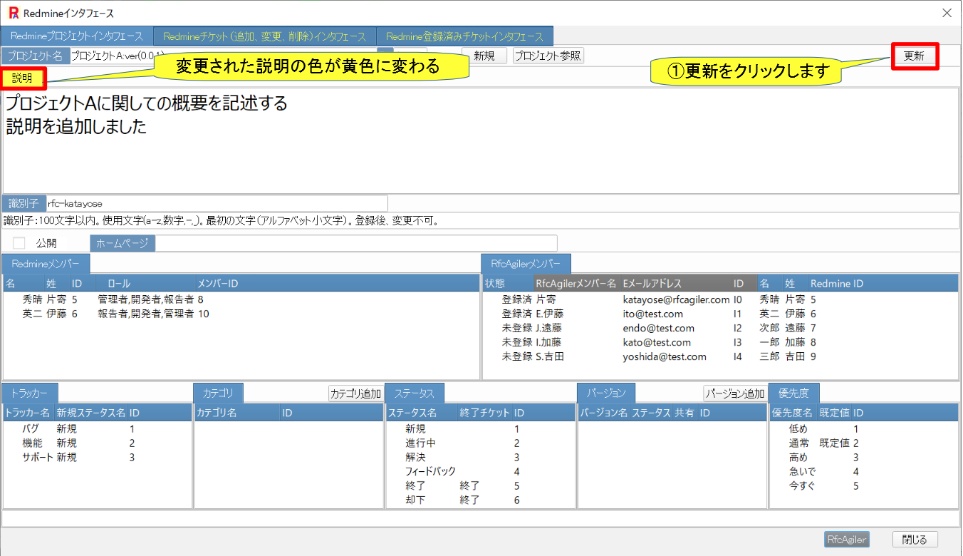Select status row 終了 with ID 5
The width and height of the screenshot is (963, 556).
[480, 485]
